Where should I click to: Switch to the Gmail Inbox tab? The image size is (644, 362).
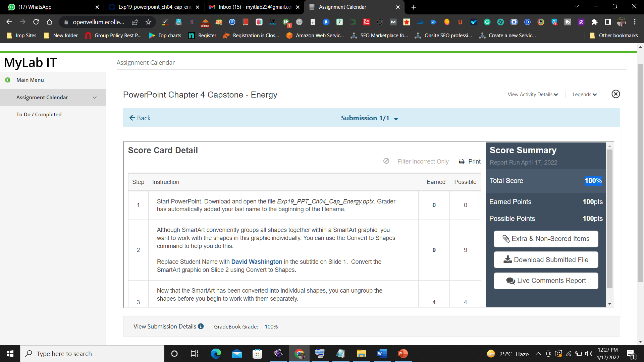[x=254, y=7]
